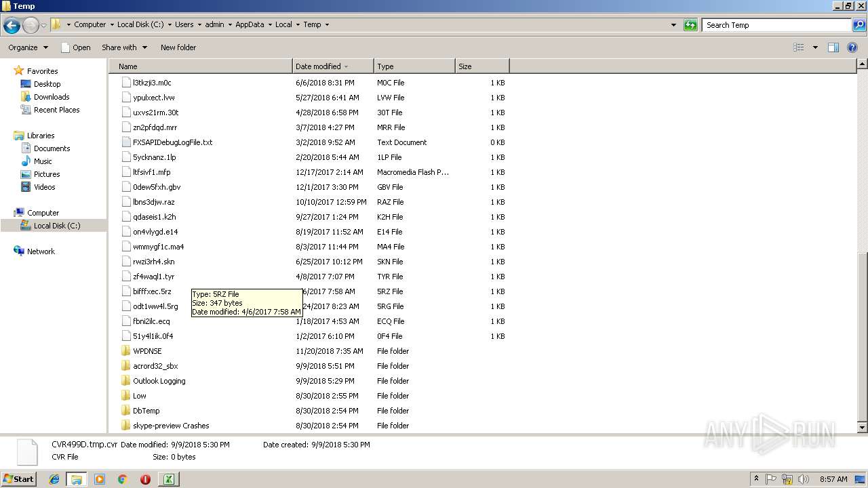Screen dimensions: 868x488
Task: Click the volume icon in system tray
Action: 802,479
